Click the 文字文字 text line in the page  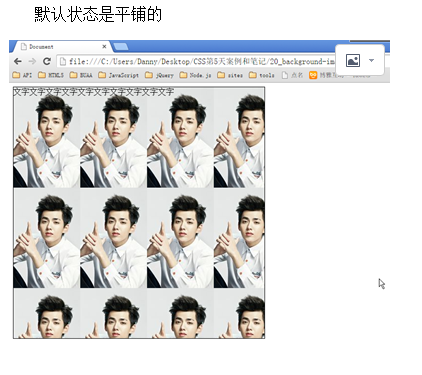click(93, 92)
